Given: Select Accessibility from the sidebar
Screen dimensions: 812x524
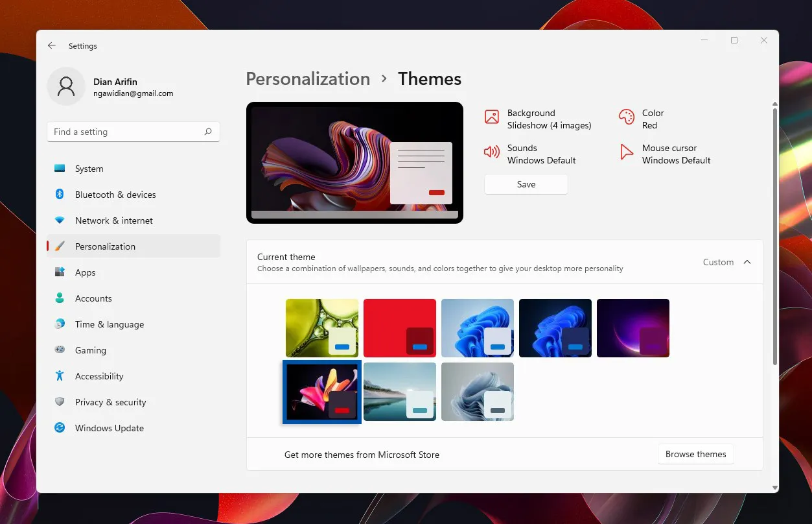Looking at the screenshot, I should pyautogui.click(x=100, y=376).
